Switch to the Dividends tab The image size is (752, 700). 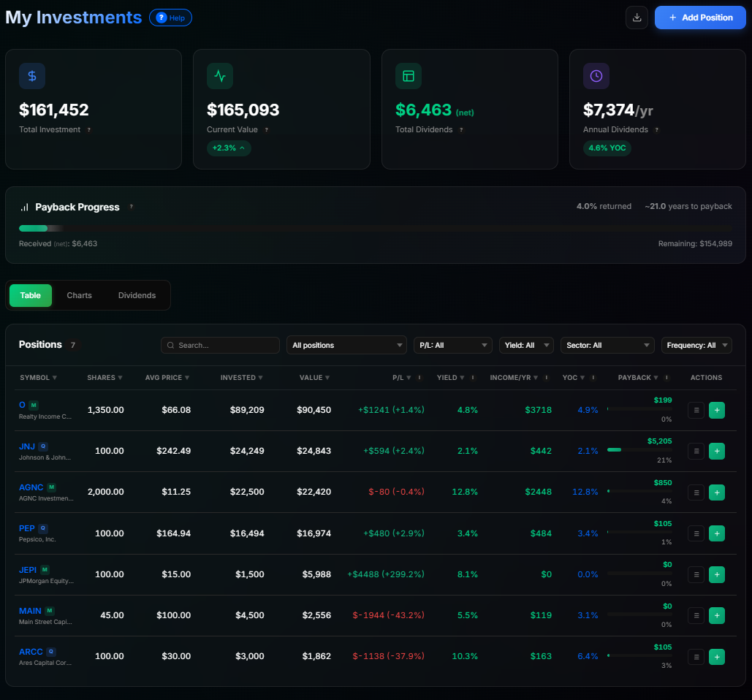[137, 295]
